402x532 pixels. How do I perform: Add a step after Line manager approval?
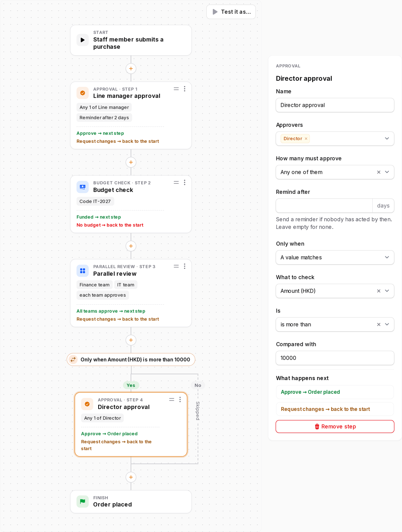131,162
